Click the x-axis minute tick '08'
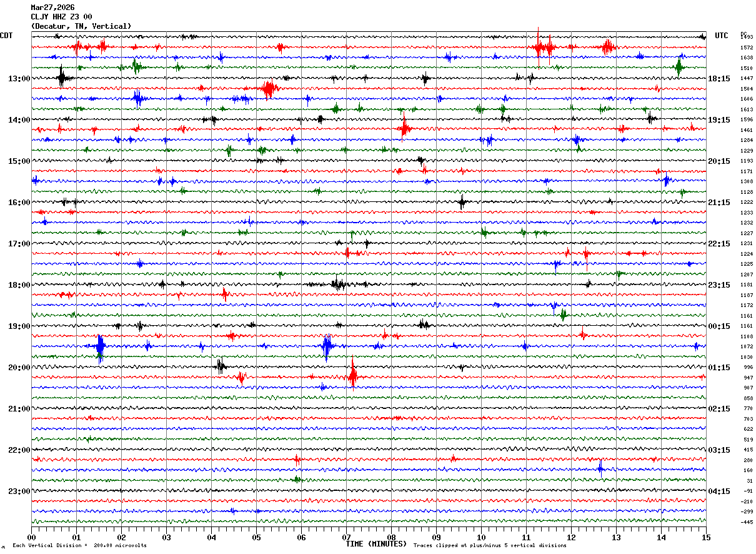This screenshot has height=554, width=756. pyautogui.click(x=391, y=537)
